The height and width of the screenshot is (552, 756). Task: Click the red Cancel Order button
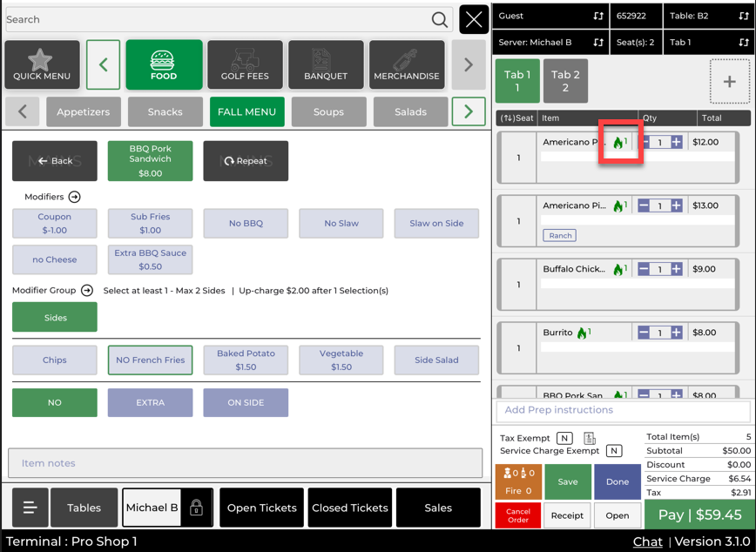[518, 515]
